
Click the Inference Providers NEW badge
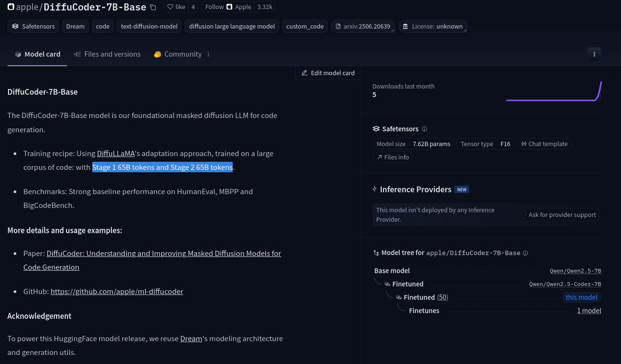point(462,189)
